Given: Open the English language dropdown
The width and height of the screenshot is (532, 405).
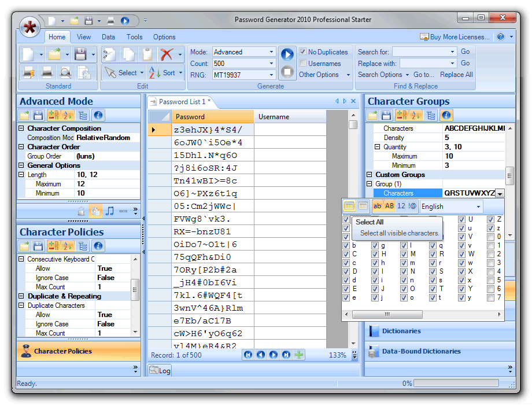Looking at the screenshot, I should click(x=450, y=205).
